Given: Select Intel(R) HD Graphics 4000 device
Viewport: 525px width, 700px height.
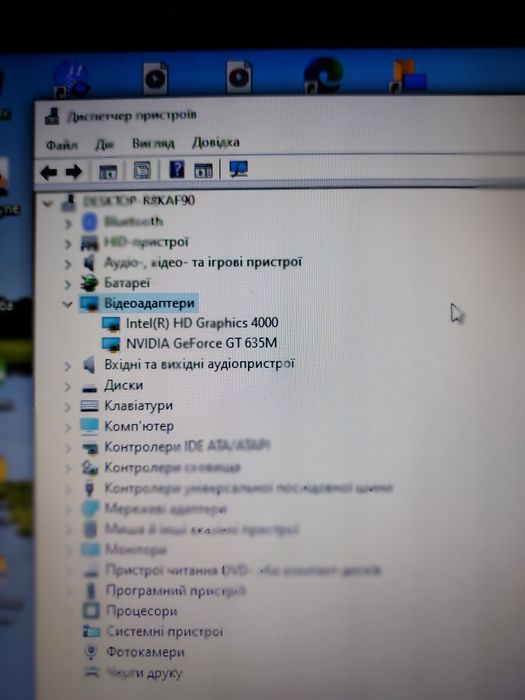Looking at the screenshot, I should tap(202, 323).
